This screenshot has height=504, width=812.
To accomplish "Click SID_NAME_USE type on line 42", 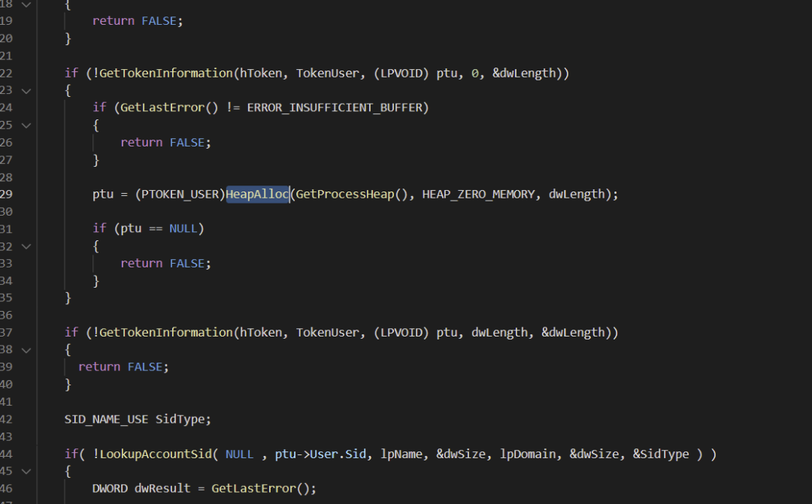I will click(106, 419).
